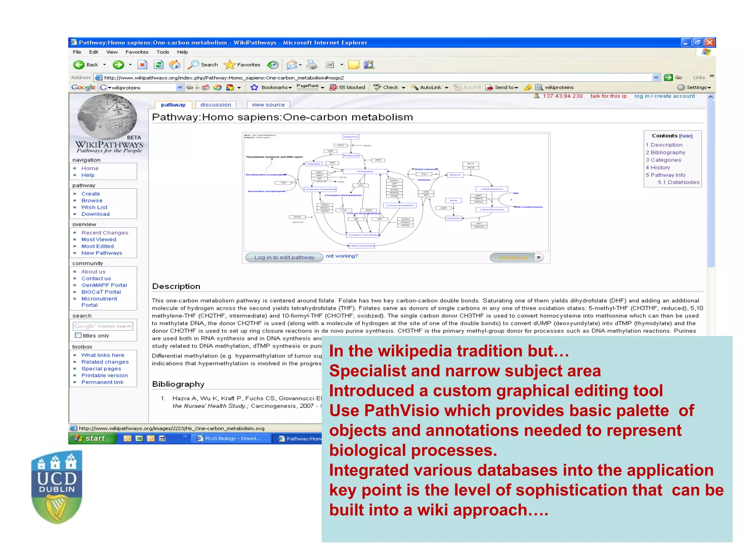Click the Send to icon

coord(489,87)
